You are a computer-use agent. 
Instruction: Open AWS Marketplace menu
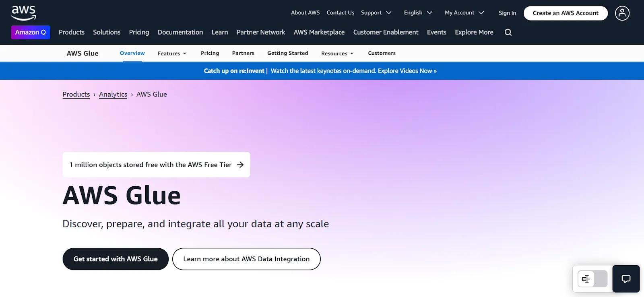click(x=319, y=32)
